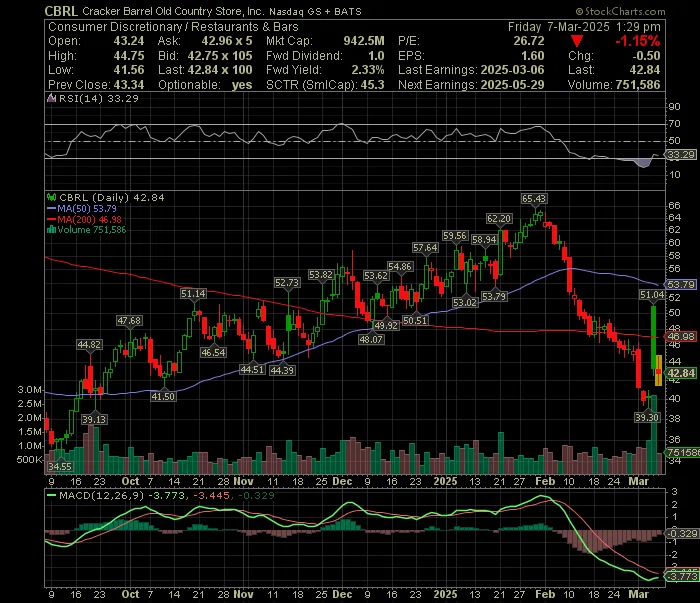Select the 39.13 low price label
The image size is (700, 603).
94,420
